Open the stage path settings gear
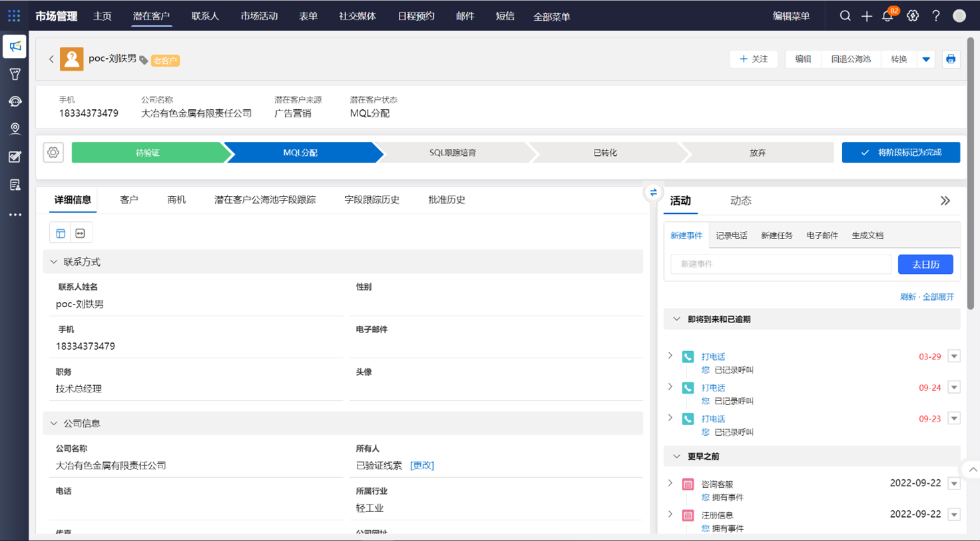Viewport: 980px width, 541px height. (53, 152)
